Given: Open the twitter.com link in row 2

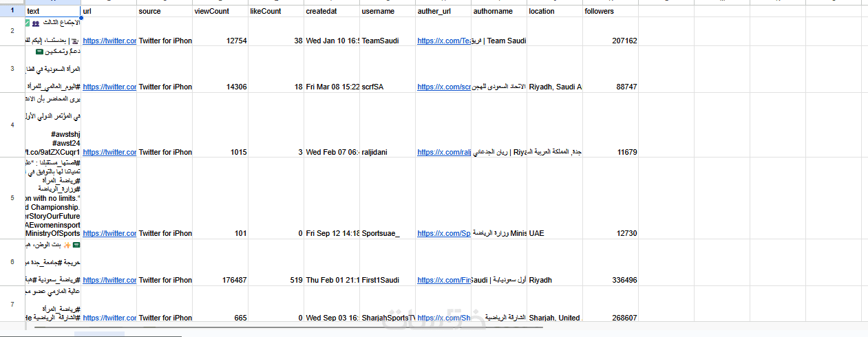Looking at the screenshot, I should [109, 41].
